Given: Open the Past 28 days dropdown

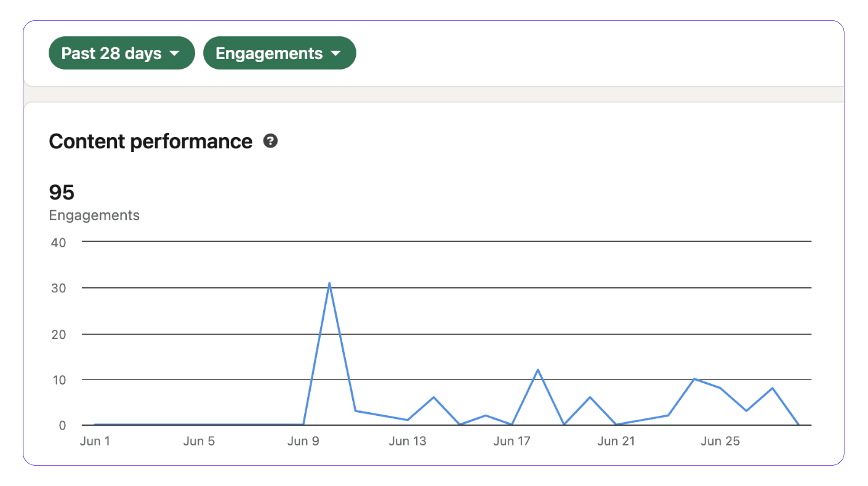Looking at the screenshot, I should tap(121, 53).
